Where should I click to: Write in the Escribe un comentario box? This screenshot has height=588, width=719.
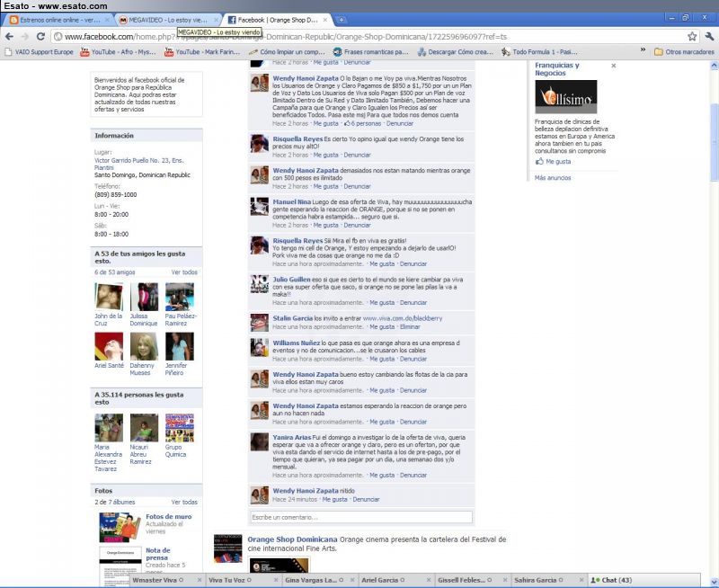tap(361, 517)
